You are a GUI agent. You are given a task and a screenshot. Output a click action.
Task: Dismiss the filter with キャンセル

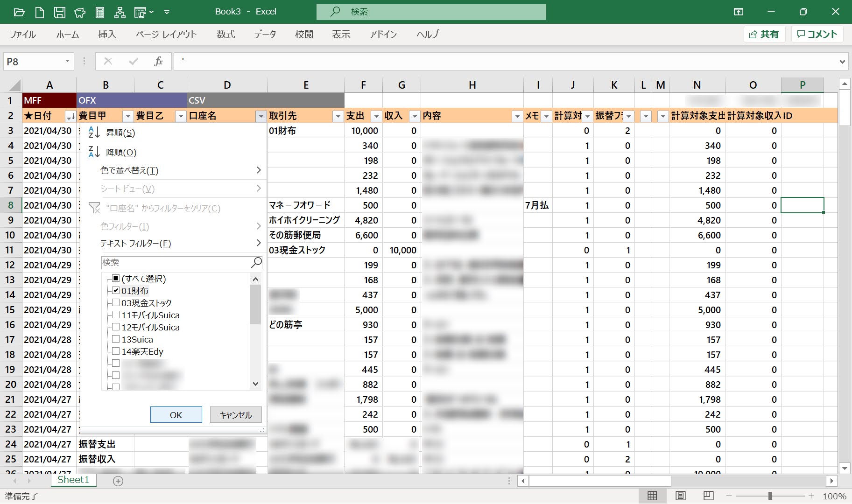coord(236,415)
